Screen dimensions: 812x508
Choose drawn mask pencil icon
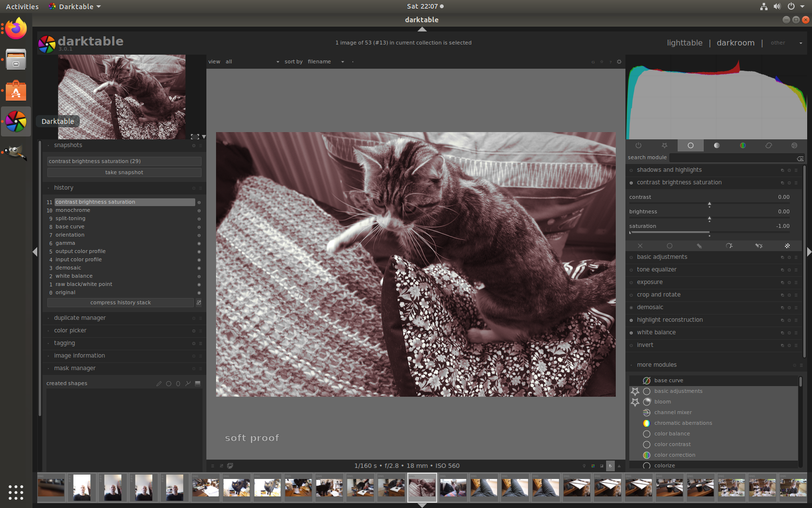(699, 246)
